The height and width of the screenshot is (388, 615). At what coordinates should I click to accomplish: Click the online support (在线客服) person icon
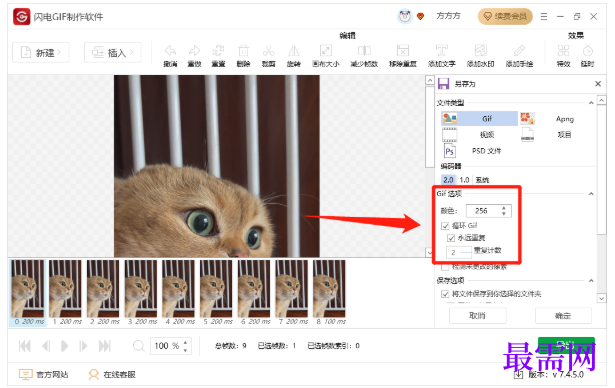(x=93, y=375)
